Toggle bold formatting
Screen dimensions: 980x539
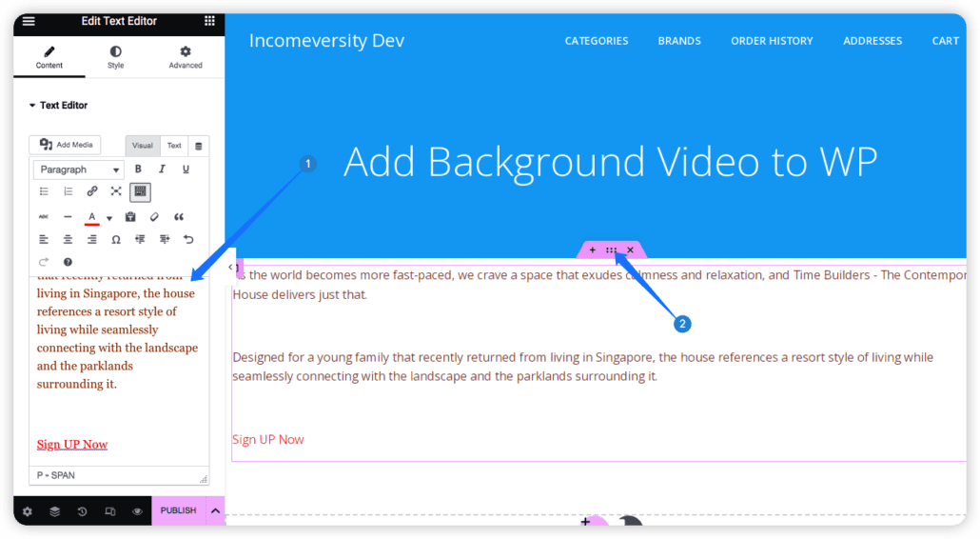click(x=138, y=169)
